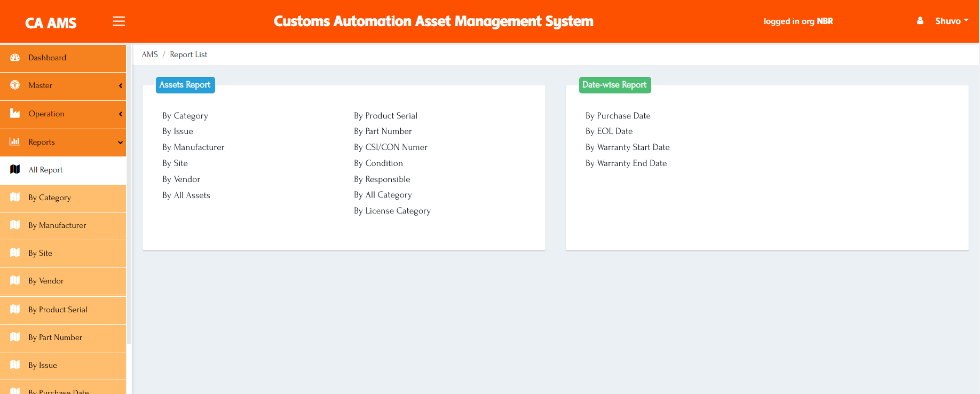
Task: Open By Site sidebar item
Action: point(63,253)
